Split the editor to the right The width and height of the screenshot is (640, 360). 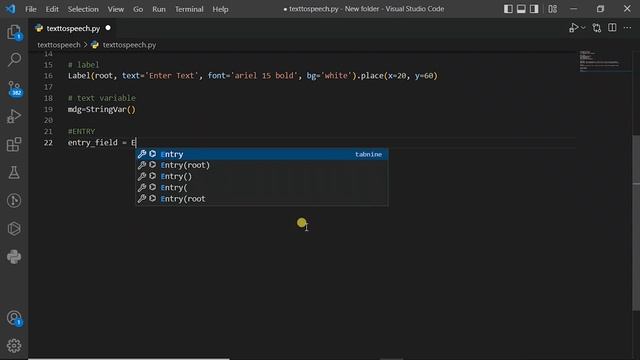[x=612, y=28]
